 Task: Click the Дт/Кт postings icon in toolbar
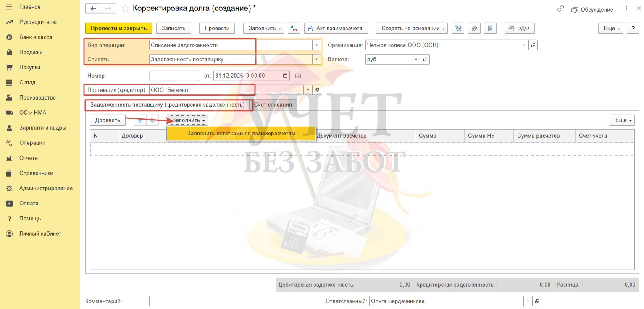coord(294,28)
